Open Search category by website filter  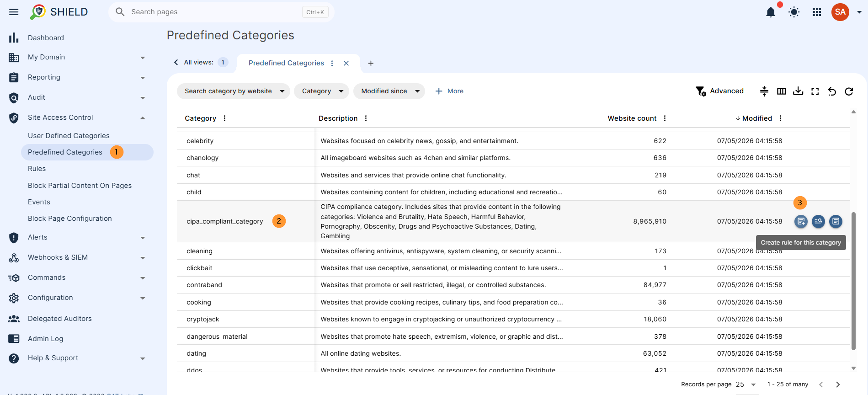(234, 91)
